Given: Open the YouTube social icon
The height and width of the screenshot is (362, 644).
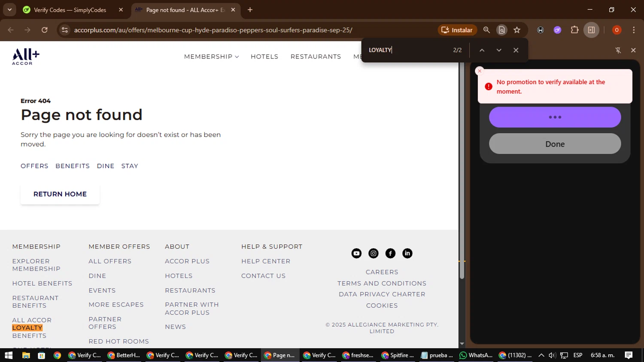Looking at the screenshot, I should click(356, 253).
